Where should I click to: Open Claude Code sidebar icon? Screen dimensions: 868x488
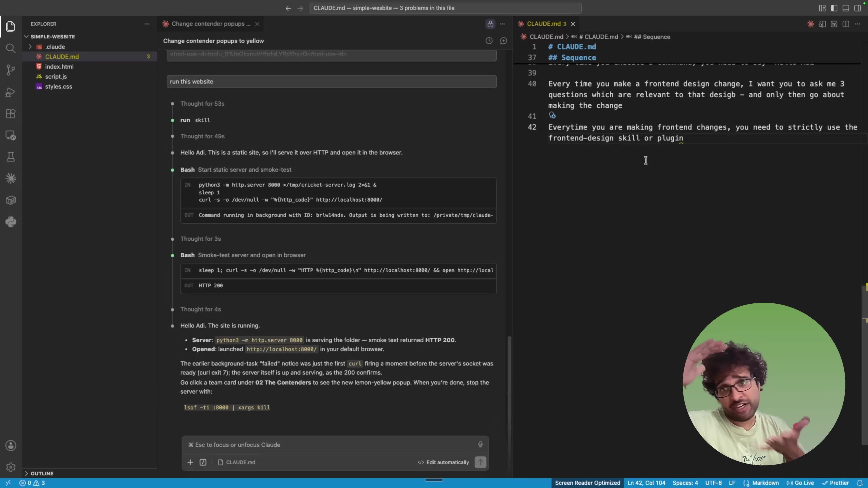click(11, 178)
